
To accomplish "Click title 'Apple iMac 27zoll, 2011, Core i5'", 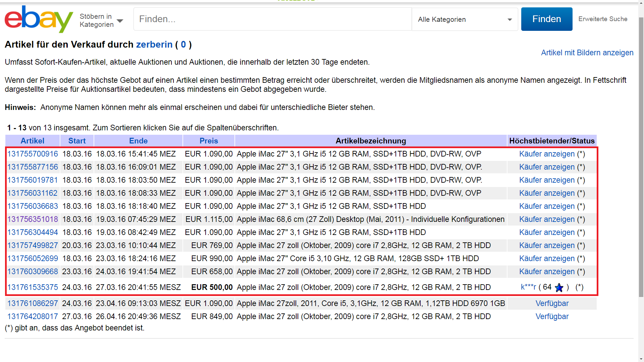I will click(371, 303).
